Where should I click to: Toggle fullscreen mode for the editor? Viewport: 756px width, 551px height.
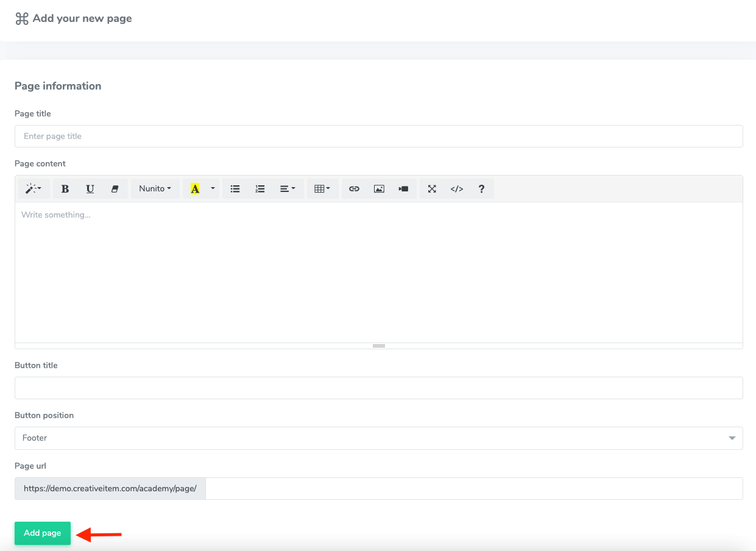pos(432,188)
